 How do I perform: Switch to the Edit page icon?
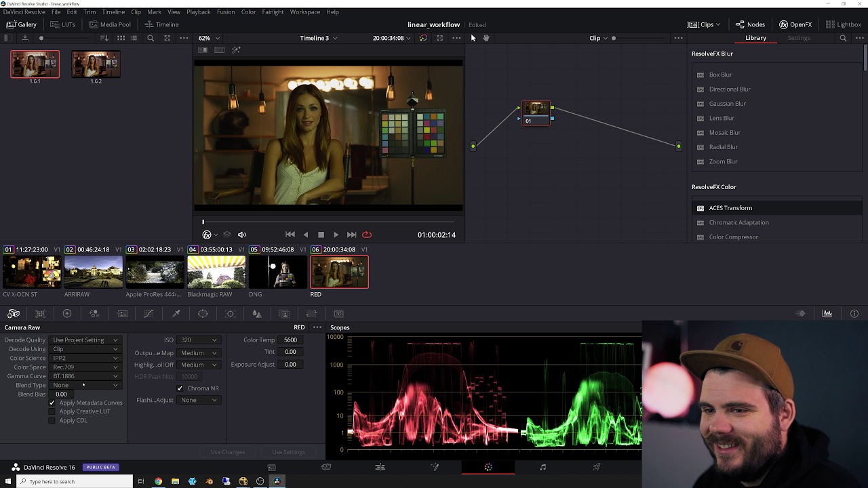(380, 467)
